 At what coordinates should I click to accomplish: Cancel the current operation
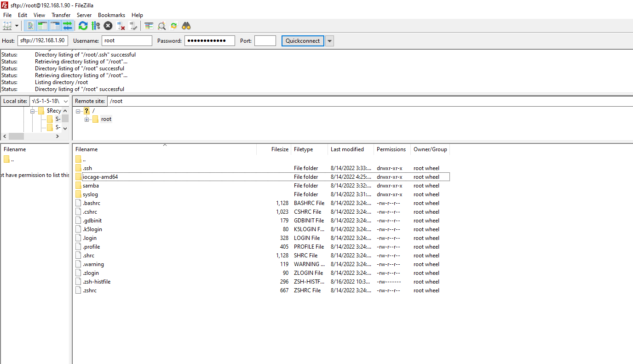pyautogui.click(x=108, y=26)
